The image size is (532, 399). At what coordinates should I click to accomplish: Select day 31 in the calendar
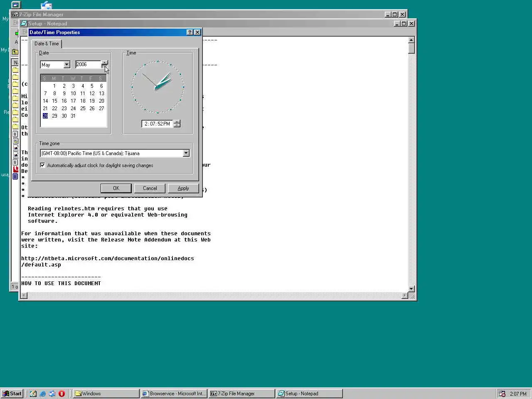(x=73, y=116)
